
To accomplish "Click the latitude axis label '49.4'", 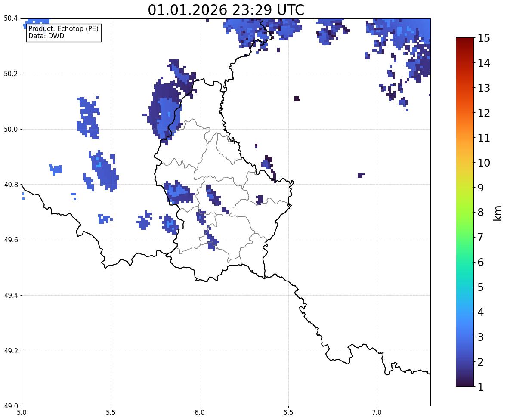I will (11, 296).
